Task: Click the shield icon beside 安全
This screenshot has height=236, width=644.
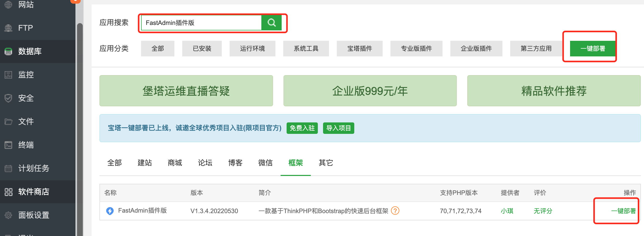Action: [8, 98]
